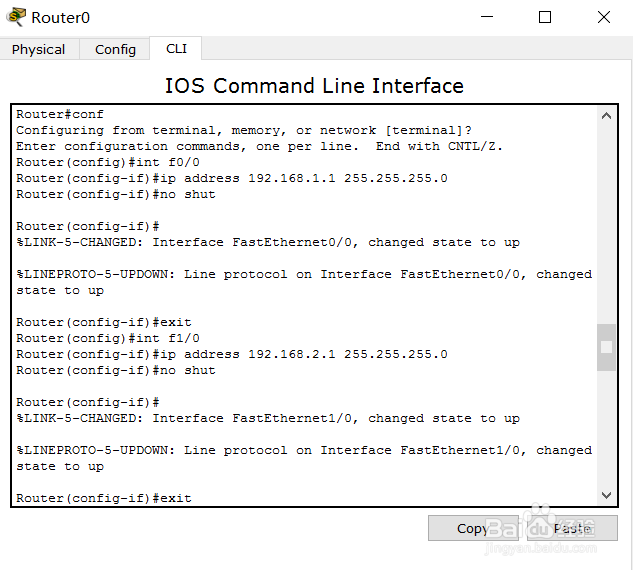The height and width of the screenshot is (570, 633).
Task: Click the Router0 icon in the title bar
Action: [x=16, y=17]
